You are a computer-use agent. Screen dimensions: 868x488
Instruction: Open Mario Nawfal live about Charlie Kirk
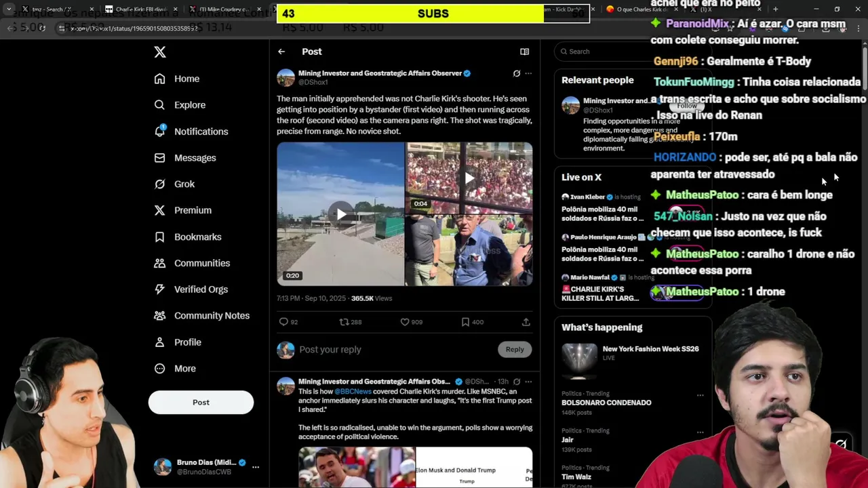[633, 287]
